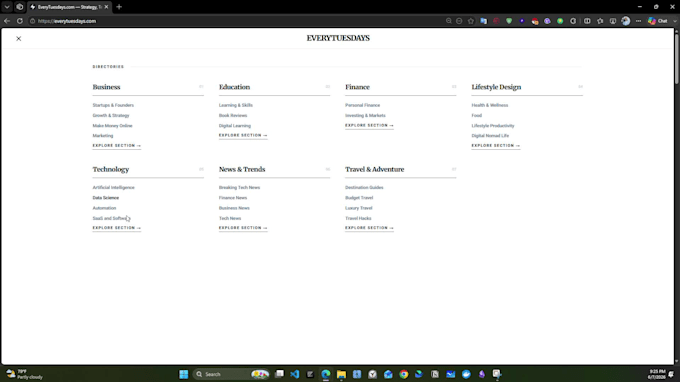
Task: Open a new browser tab
Action: (119, 7)
